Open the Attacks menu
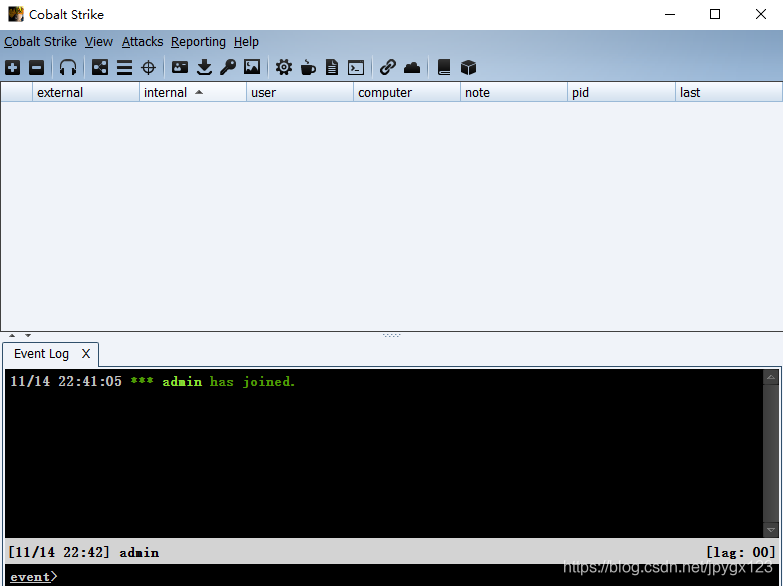The image size is (783, 586). pyautogui.click(x=142, y=42)
